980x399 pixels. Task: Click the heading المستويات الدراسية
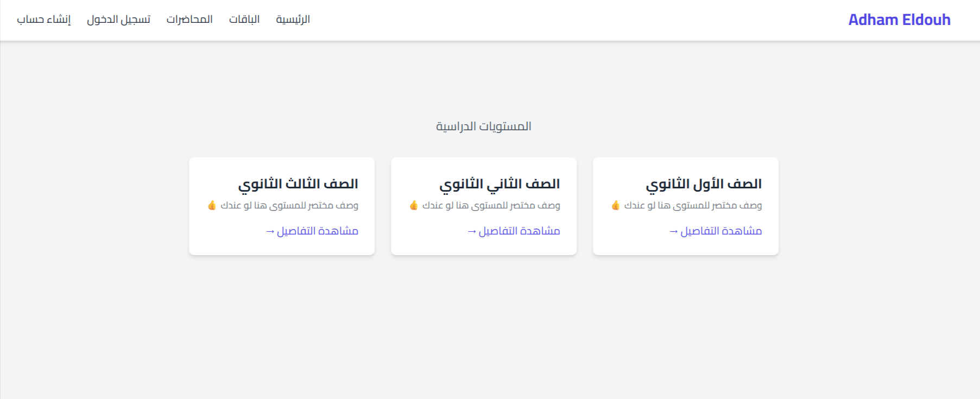click(x=485, y=125)
